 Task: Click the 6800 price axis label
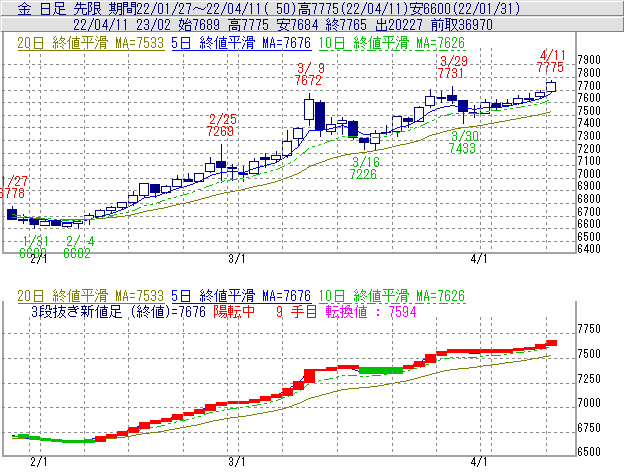click(x=589, y=199)
